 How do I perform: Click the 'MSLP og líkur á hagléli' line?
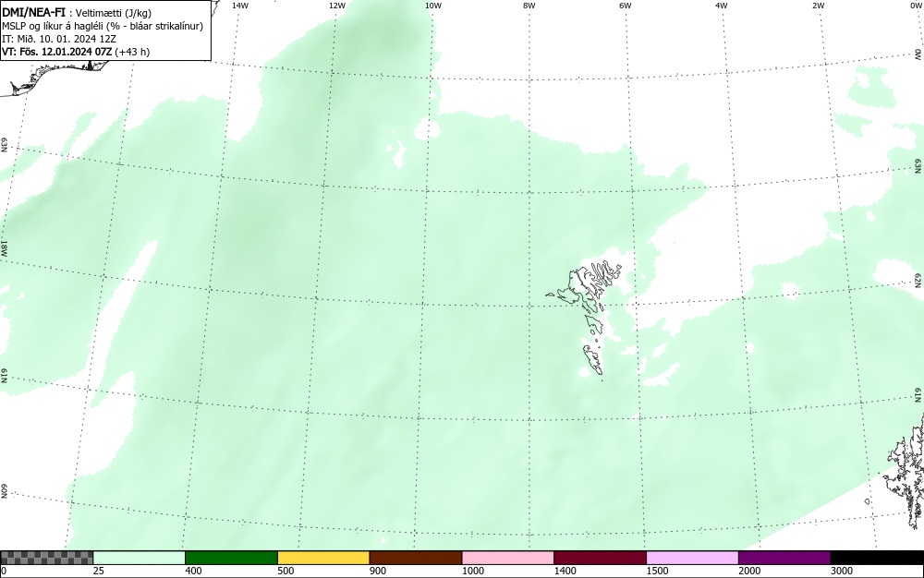pyautogui.click(x=103, y=26)
